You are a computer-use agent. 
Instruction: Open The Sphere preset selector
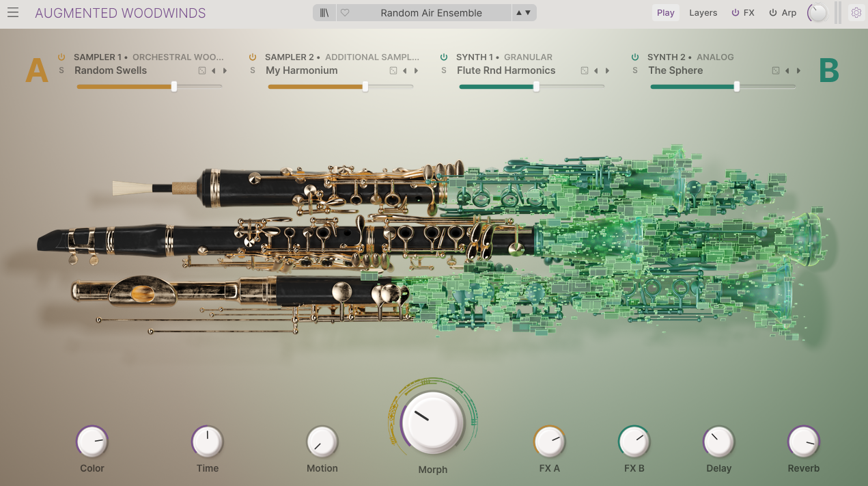(675, 70)
